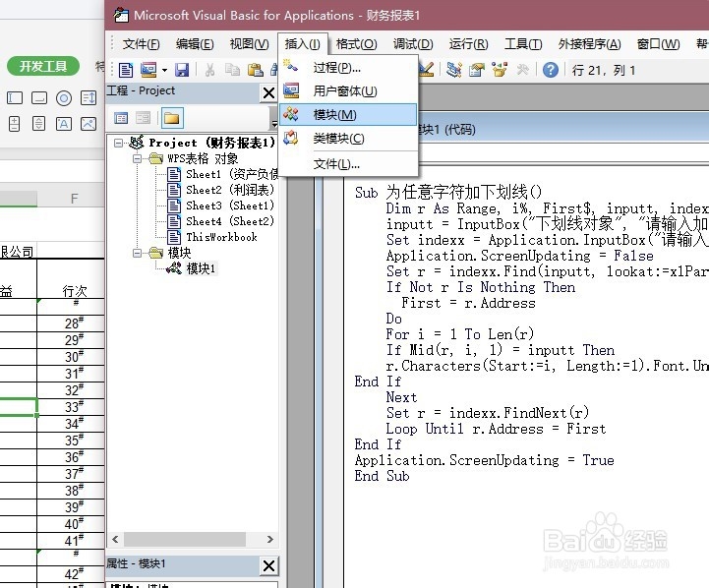The image size is (709, 588).
Task: Collapse the 模块 folder node
Action: pyautogui.click(x=137, y=253)
